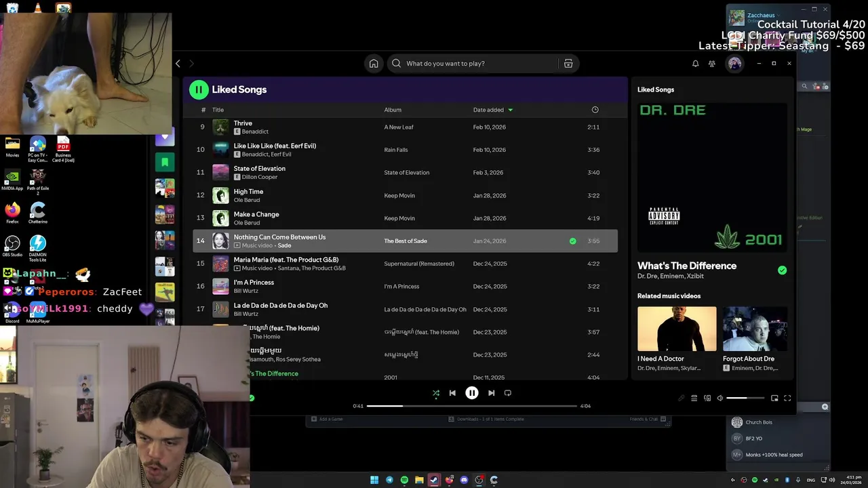This screenshot has width=868, height=488.
Task: Sort by the # column header
Action: point(203,110)
